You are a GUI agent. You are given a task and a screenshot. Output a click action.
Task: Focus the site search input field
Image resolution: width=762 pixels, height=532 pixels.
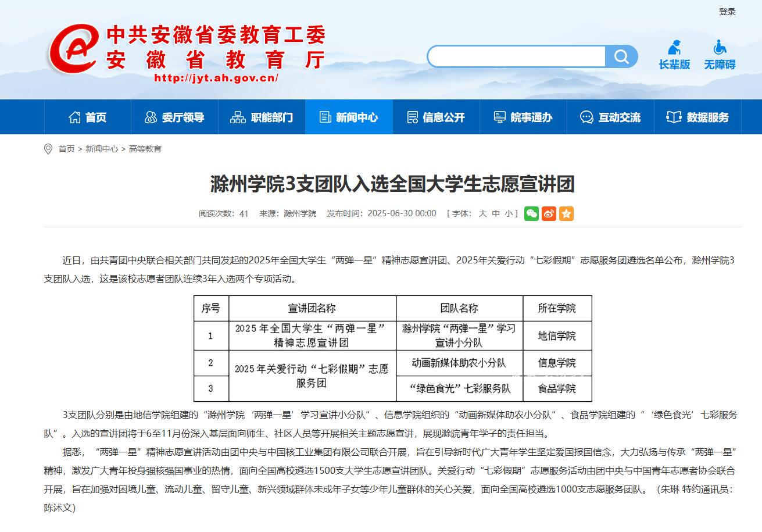click(x=517, y=56)
